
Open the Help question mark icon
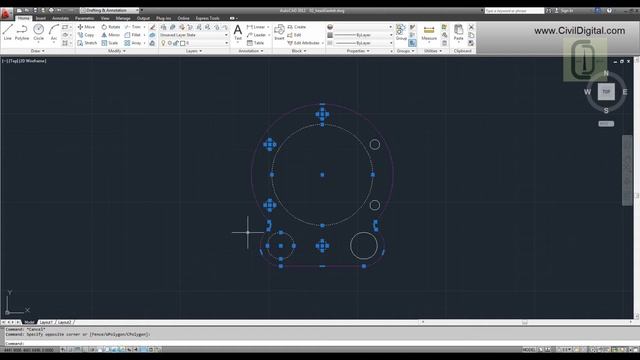coord(609,11)
